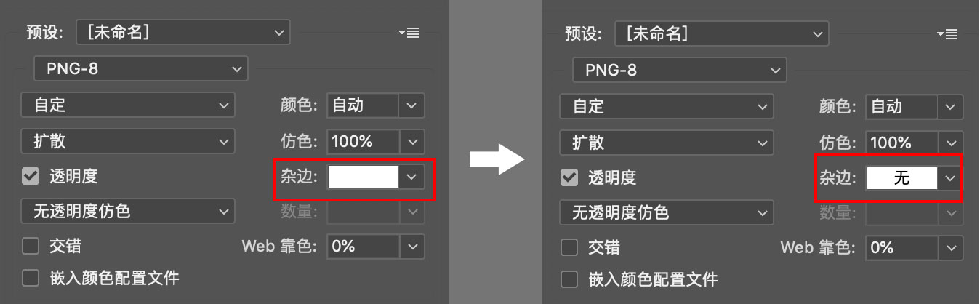
Task: Expand the 无透明度仿色 dropdown in the right panel
Action: click(x=666, y=213)
